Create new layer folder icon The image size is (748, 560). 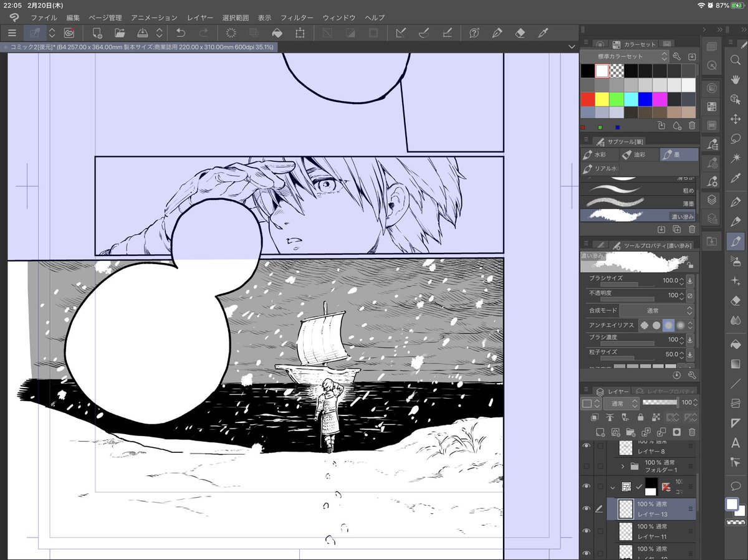[630, 432]
